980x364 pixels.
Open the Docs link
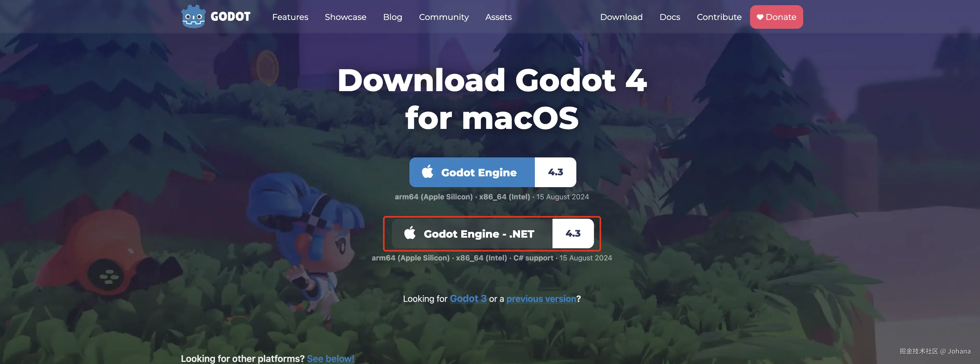pyautogui.click(x=670, y=17)
